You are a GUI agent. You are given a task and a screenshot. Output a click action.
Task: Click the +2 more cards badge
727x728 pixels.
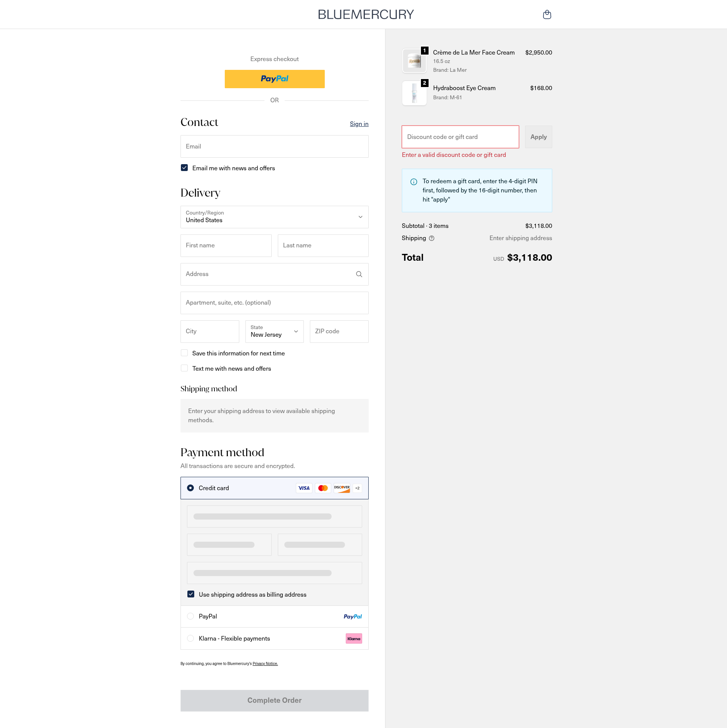pyautogui.click(x=357, y=488)
